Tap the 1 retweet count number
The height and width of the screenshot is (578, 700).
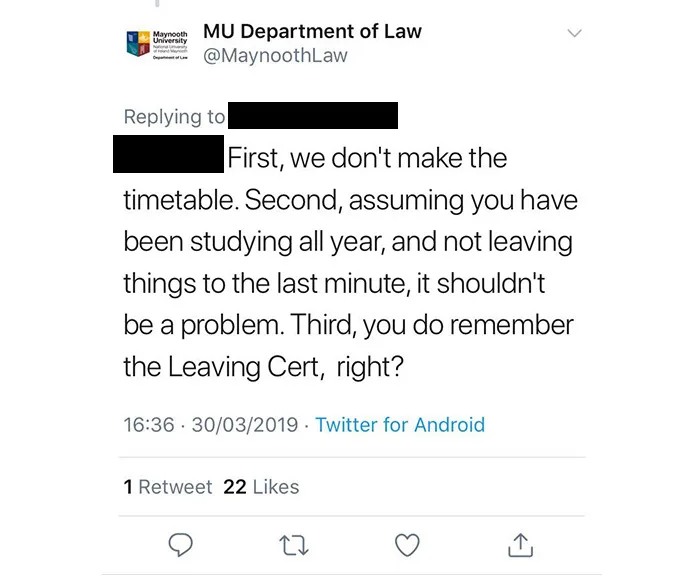(128, 487)
